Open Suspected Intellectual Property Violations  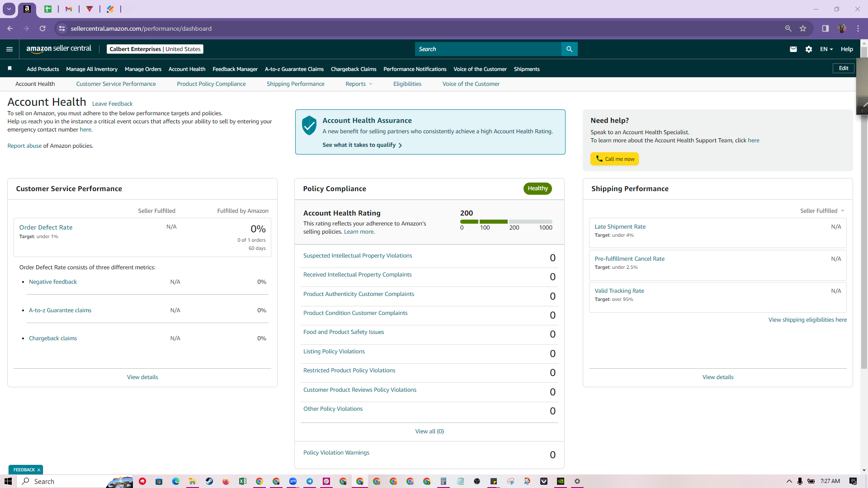(x=358, y=256)
